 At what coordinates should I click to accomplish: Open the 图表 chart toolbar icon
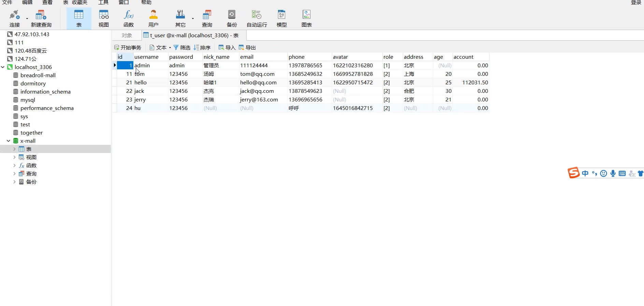point(306,18)
